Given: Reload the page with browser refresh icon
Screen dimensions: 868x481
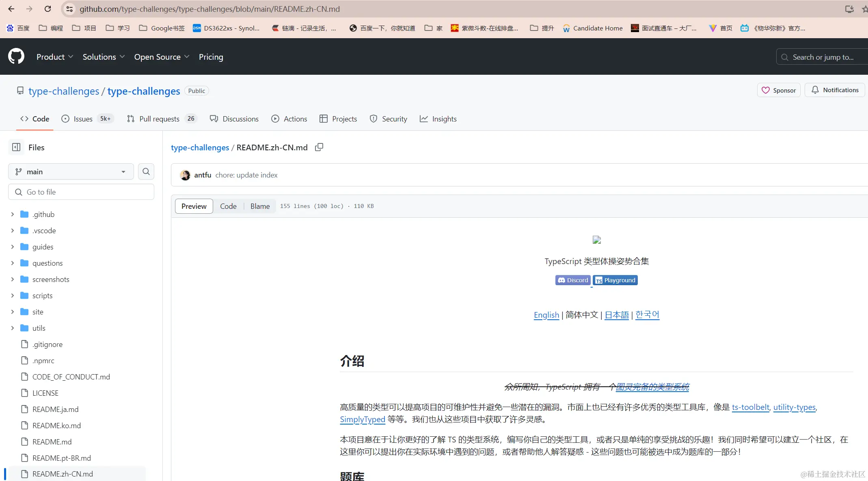Looking at the screenshot, I should 48,9.
